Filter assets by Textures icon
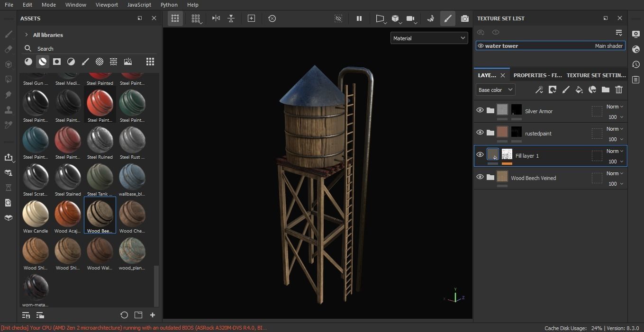 [x=114, y=62]
